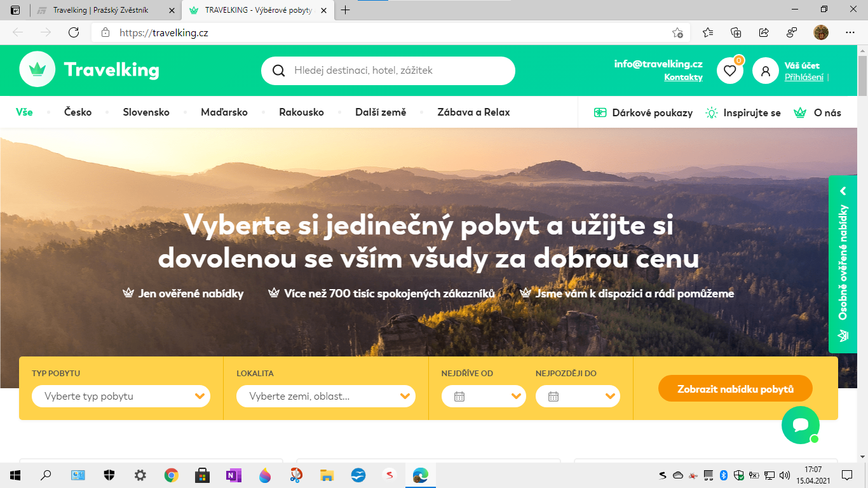Open the Kontakty link
This screenshot has height=488, width=868.
click(683, 77)
